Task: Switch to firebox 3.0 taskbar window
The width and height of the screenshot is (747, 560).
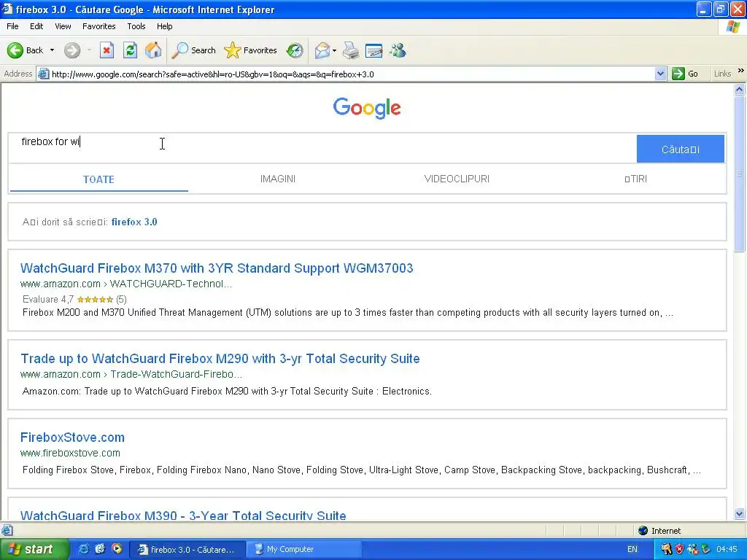Action: coord(187,550)
